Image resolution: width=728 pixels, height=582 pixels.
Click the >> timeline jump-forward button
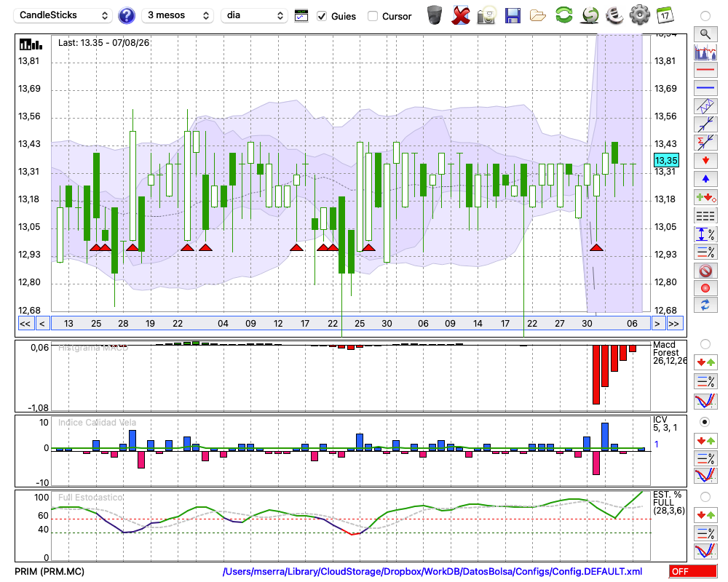(x=673, y=324)
